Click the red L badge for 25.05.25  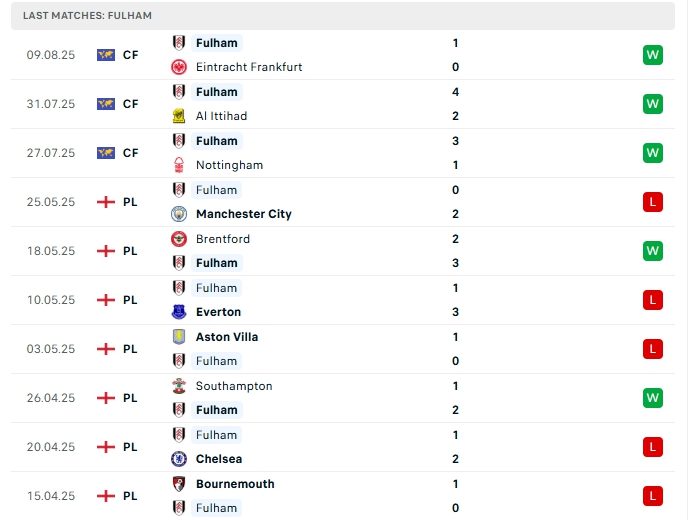653,202
